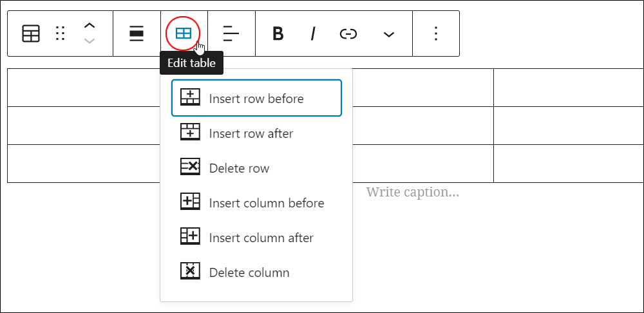Select Delete column option

(x=257, y=272)
